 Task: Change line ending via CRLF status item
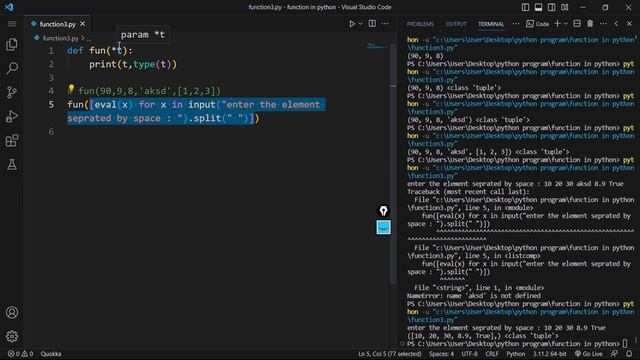pyautogui.click(x=492, y=354)
